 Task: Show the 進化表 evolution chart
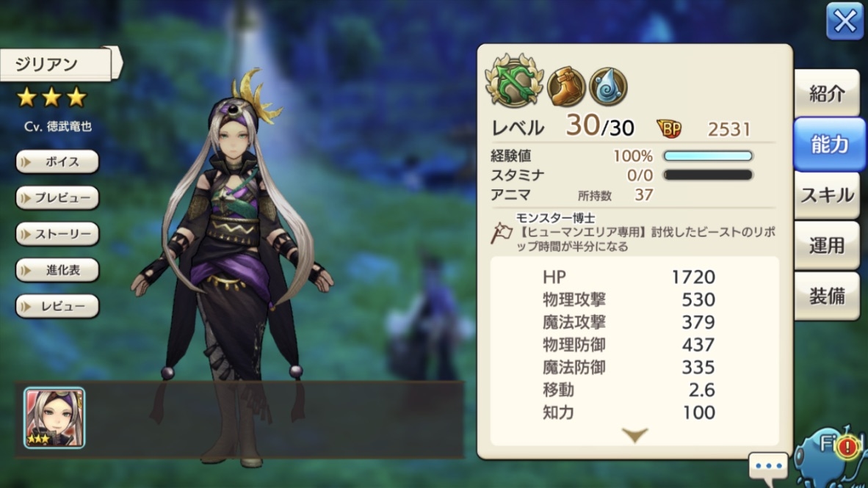(57, 271)
